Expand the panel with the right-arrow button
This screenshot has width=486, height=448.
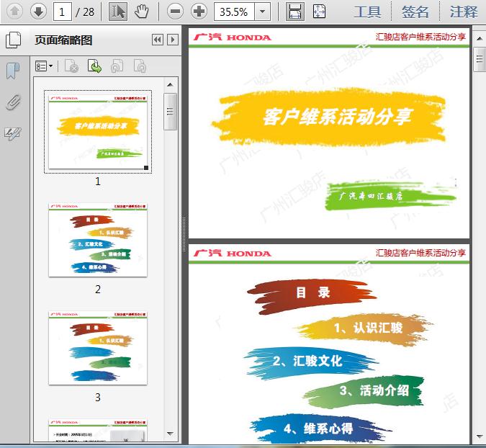[x=172, y=40]
